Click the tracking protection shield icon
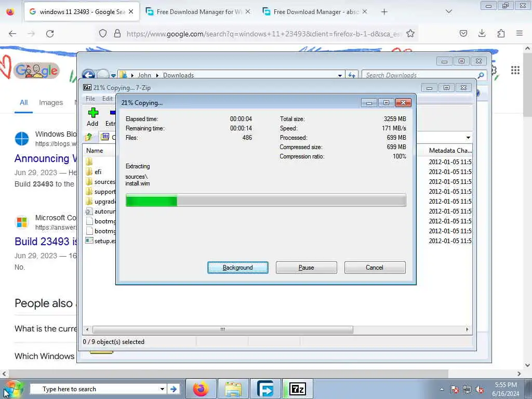Viewport: 532px width, 399px height. point(103,33)
